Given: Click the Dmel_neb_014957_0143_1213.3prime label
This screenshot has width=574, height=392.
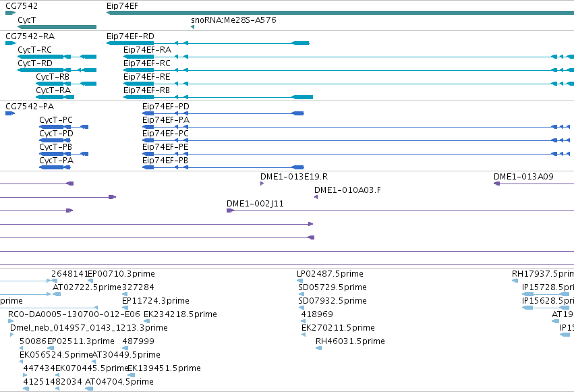Looking at the screenshot, I should coord(88,328).
